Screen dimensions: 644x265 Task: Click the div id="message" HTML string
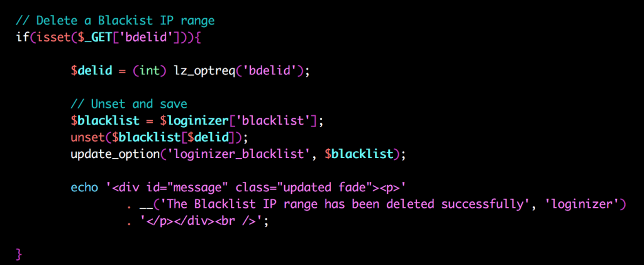point(256,188)
